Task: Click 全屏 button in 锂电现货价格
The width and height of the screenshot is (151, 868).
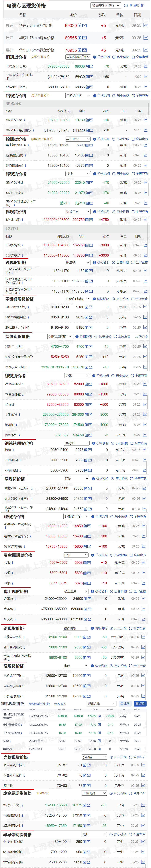Action: [125, 704]
